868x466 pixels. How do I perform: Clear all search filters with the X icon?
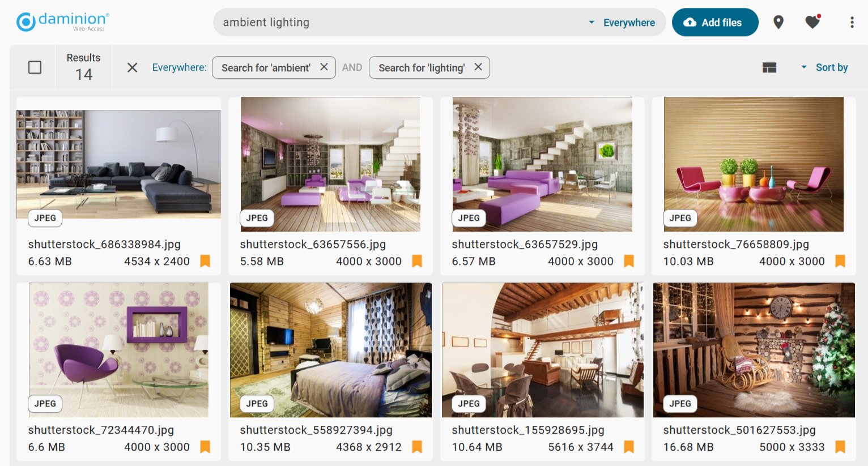coord(132,67)
